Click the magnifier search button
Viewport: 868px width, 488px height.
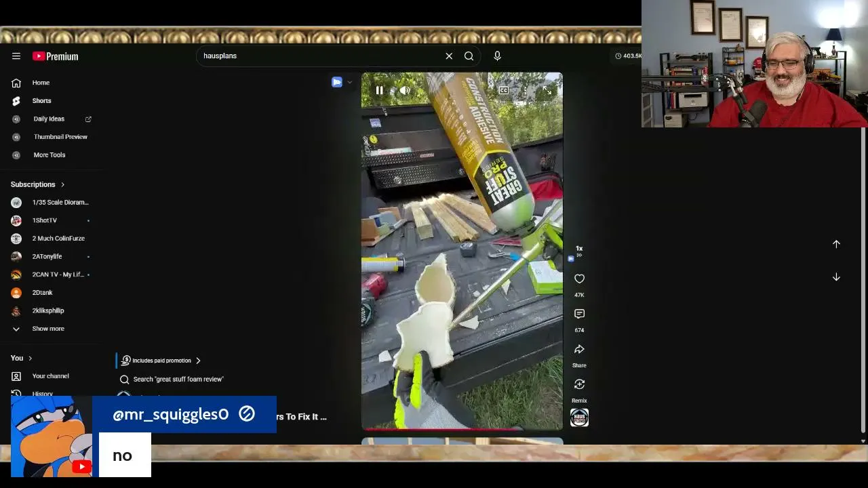[469, 56]
